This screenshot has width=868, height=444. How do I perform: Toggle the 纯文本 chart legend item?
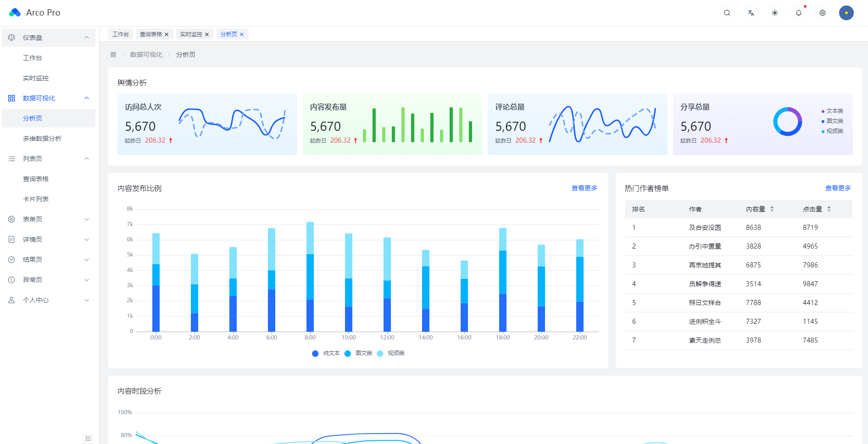pyautogui.click(x=326, y=353)
